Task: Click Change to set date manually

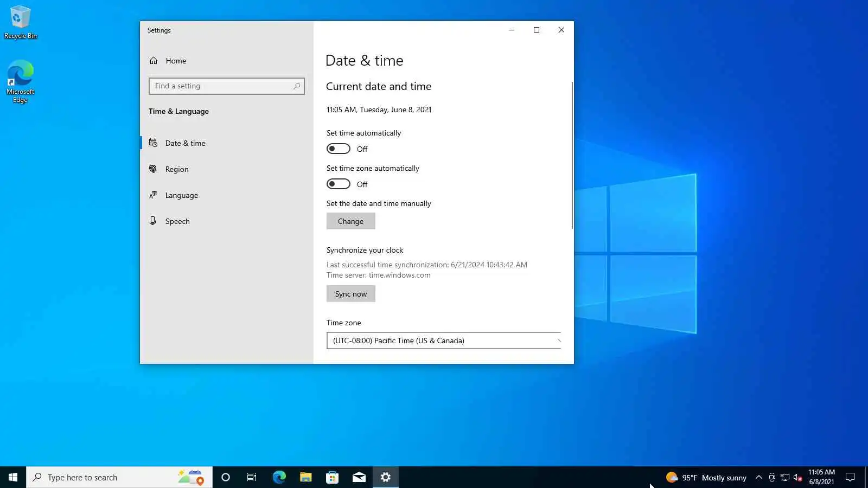Action: click(x=350, y=221)
